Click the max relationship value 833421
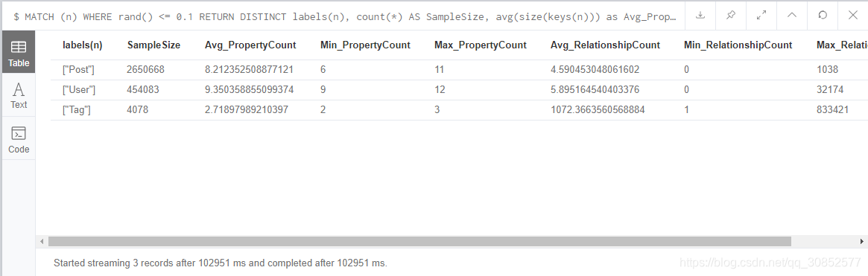The width and height of the screenshot is (868, 276). (832, 109)
